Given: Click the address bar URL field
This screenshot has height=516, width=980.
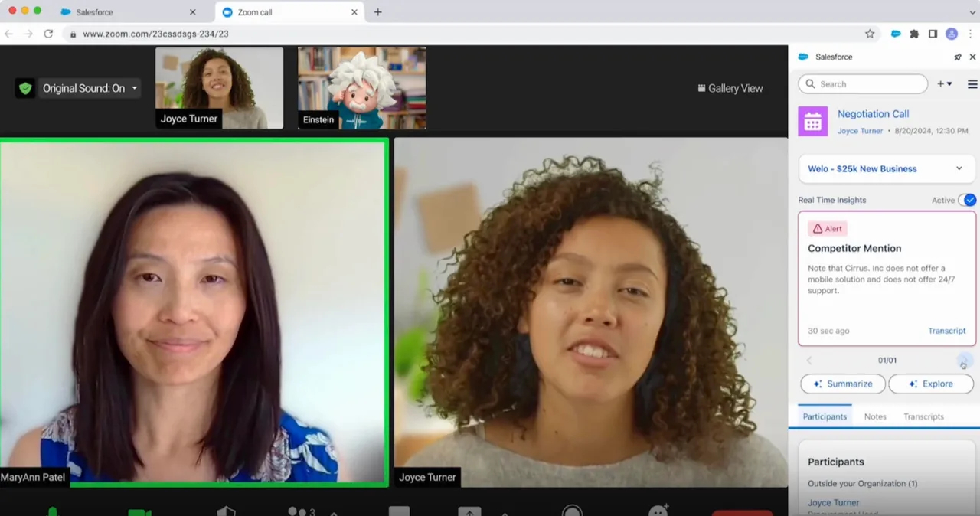Looking at the screenshot, I should point(471,34).
